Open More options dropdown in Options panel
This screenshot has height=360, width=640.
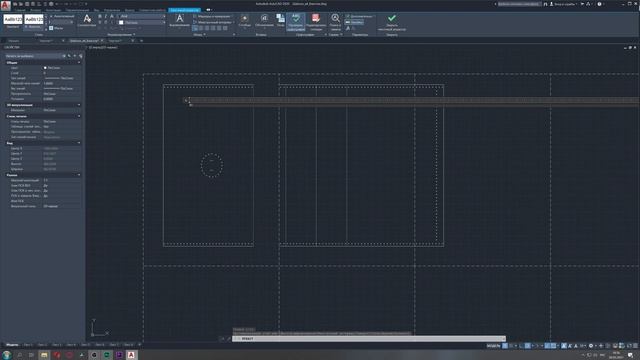click(x=359, y=16)
